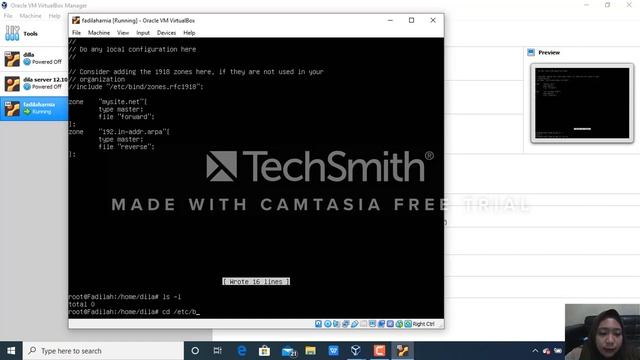Close the fadilahamia VM window
The height and width of the screenshot is (360, 640).
(x=433, y=20)
